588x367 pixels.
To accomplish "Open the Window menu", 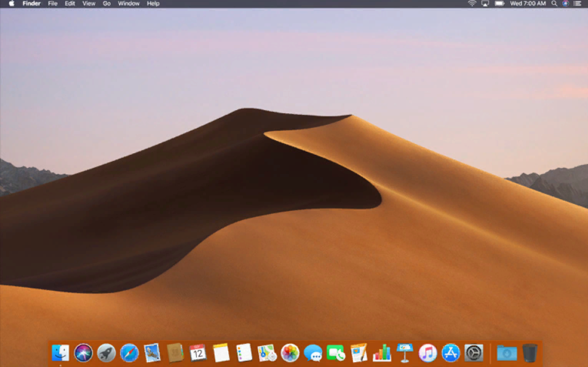I will tap(129, 3).
